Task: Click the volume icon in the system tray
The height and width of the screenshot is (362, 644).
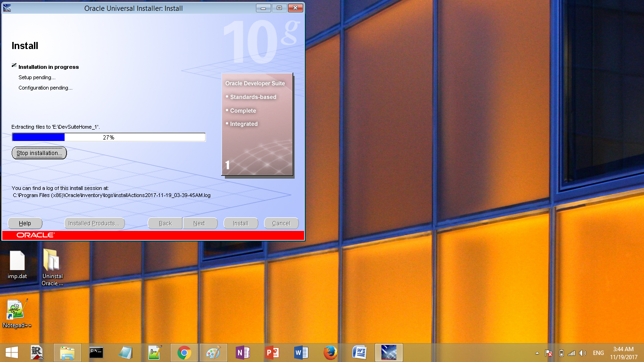Action: (582, 352)
